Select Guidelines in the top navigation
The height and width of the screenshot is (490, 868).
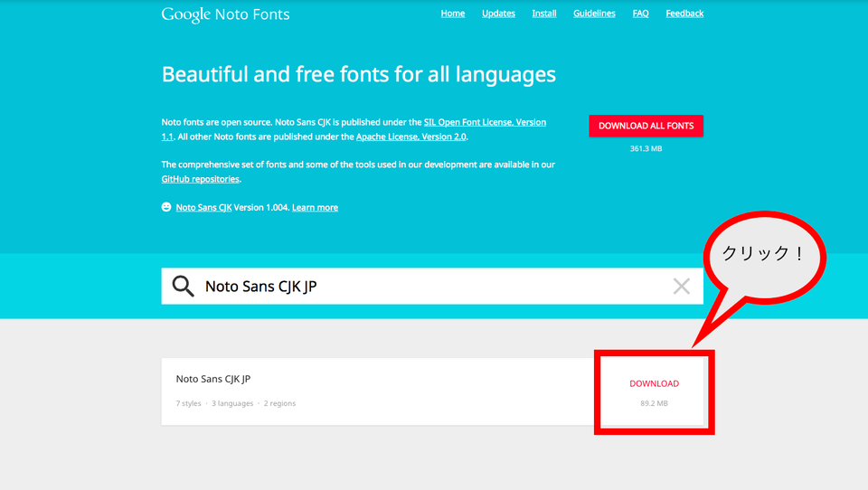point(594,14)
